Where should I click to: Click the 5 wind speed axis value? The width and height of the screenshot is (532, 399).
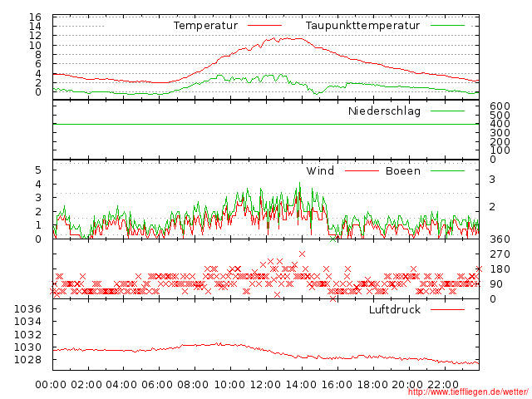(x=38, y=170)
